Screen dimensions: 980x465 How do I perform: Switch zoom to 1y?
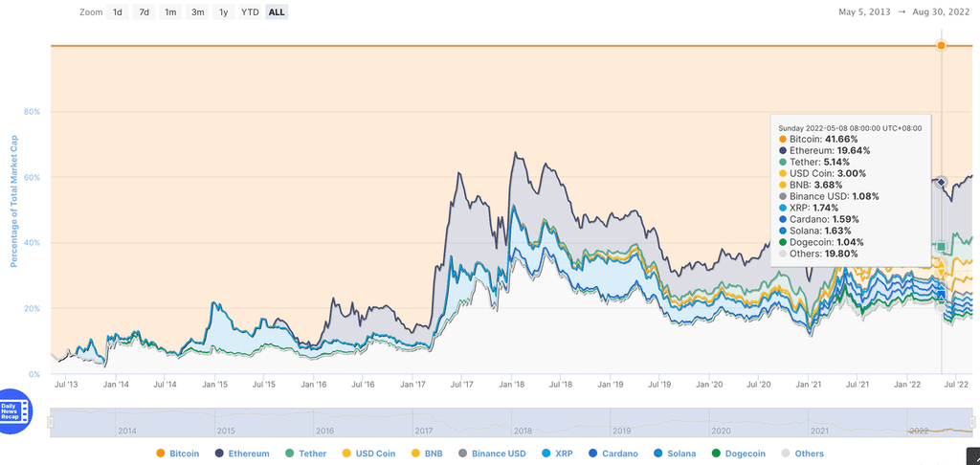224,12
